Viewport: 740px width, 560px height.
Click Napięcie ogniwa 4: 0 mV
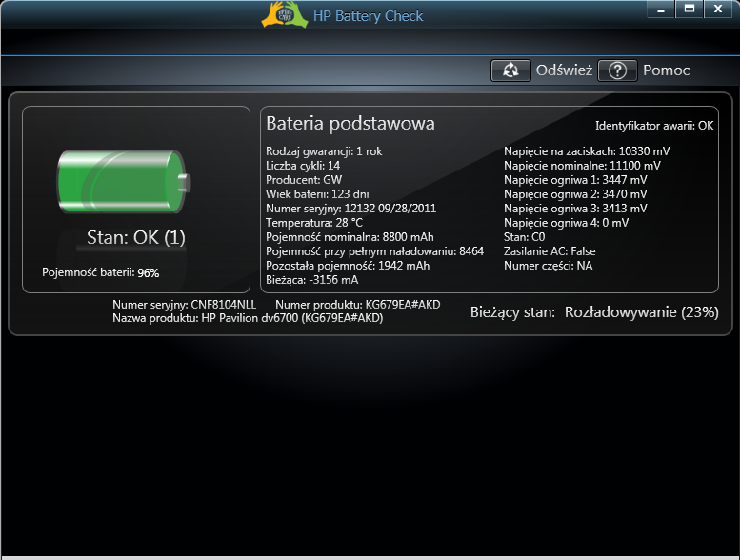point(567,223)
